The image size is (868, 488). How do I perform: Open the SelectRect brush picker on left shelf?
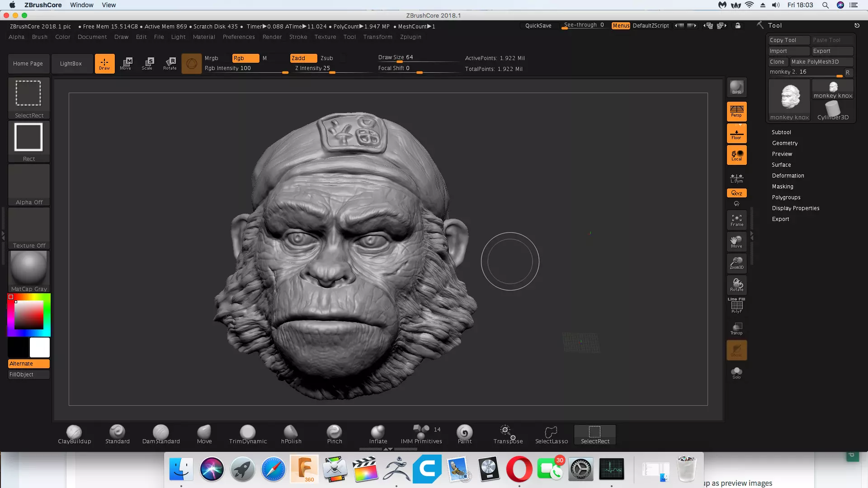[29, 98]
